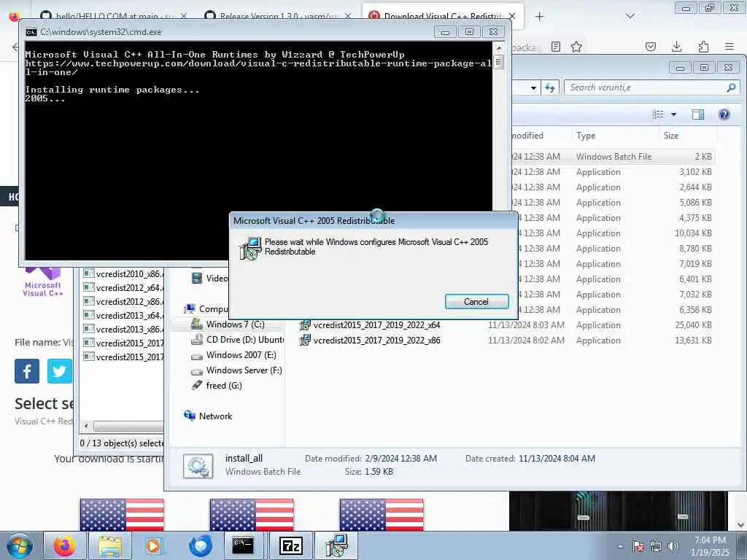List all Firefox tabs
The image size is (747, 560).
[630, 17]
